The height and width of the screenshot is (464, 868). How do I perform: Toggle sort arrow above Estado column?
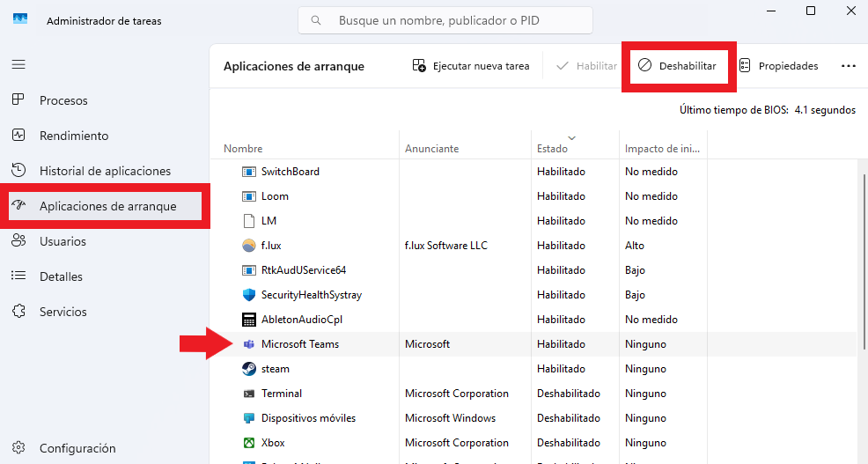(572, 138)
